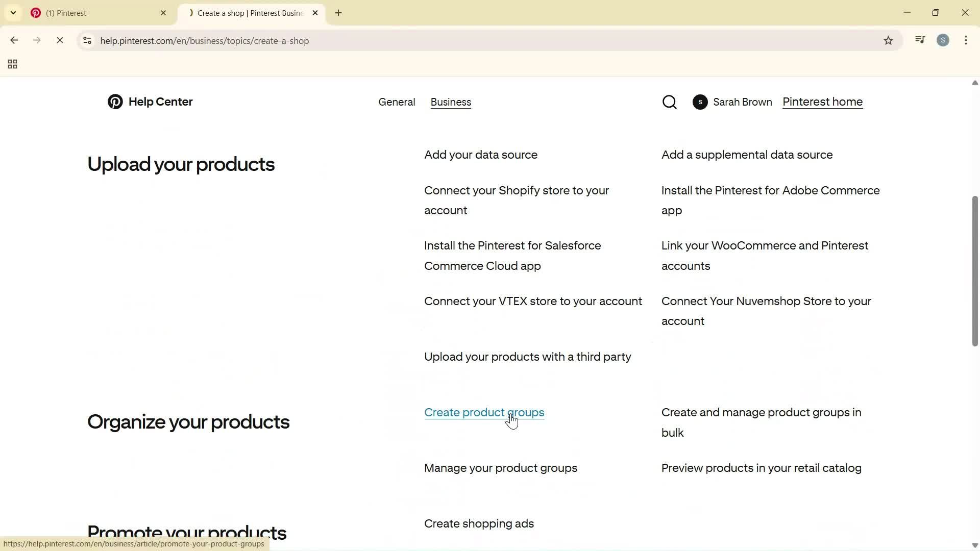Open the Create product groups article
The height and width of the screenshot is (551, 980).
coord(484,412)
